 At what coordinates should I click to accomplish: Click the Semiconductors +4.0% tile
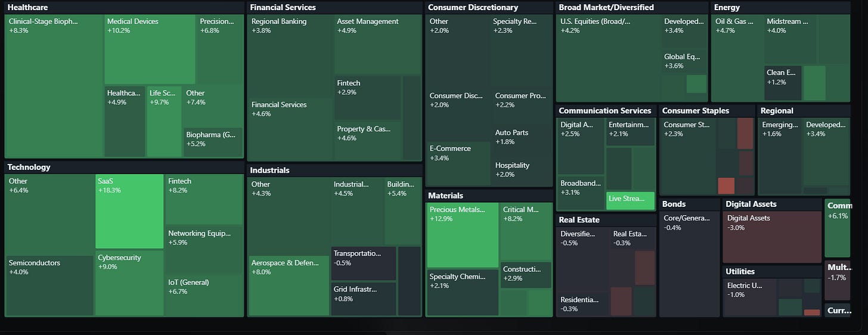coord(49,286)
